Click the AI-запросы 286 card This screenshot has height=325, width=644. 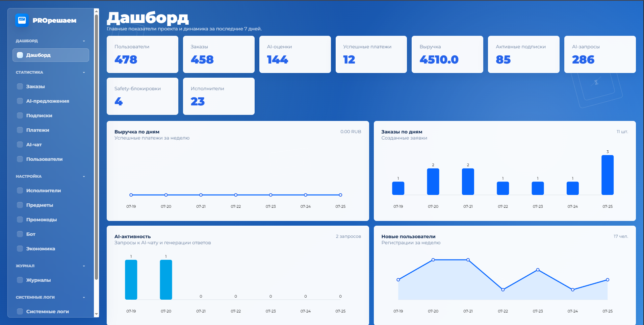(x=600, y=54)
